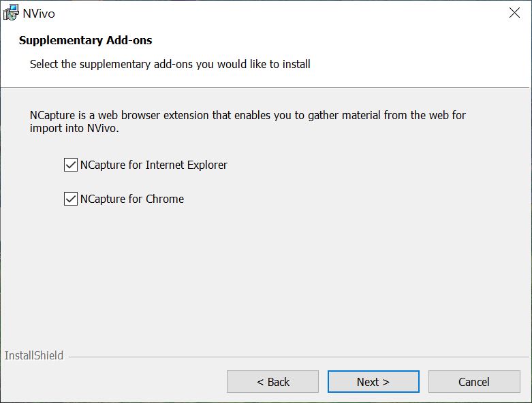Click the 'NCapture for Chrome' label
Screen dimensions: 532x403
132,199
